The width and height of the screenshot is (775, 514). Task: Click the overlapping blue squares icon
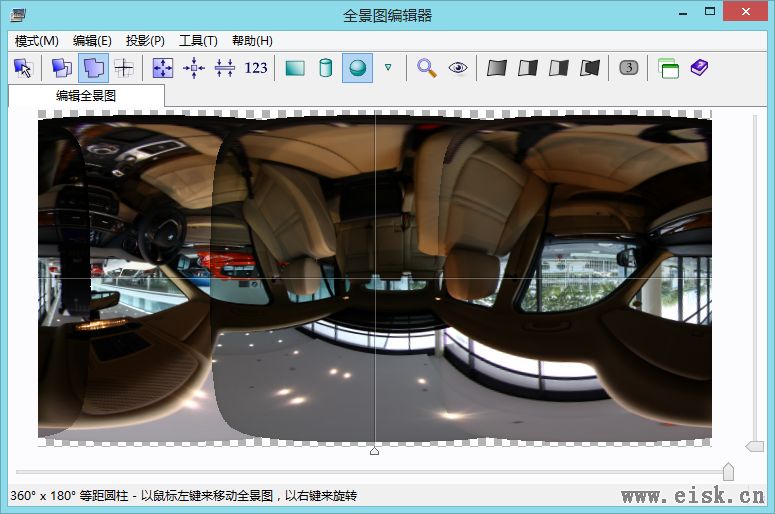(x=62, y=68)
